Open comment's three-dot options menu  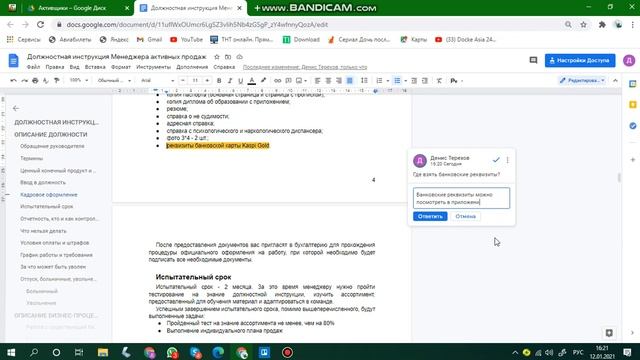click(x=507, y=160)
